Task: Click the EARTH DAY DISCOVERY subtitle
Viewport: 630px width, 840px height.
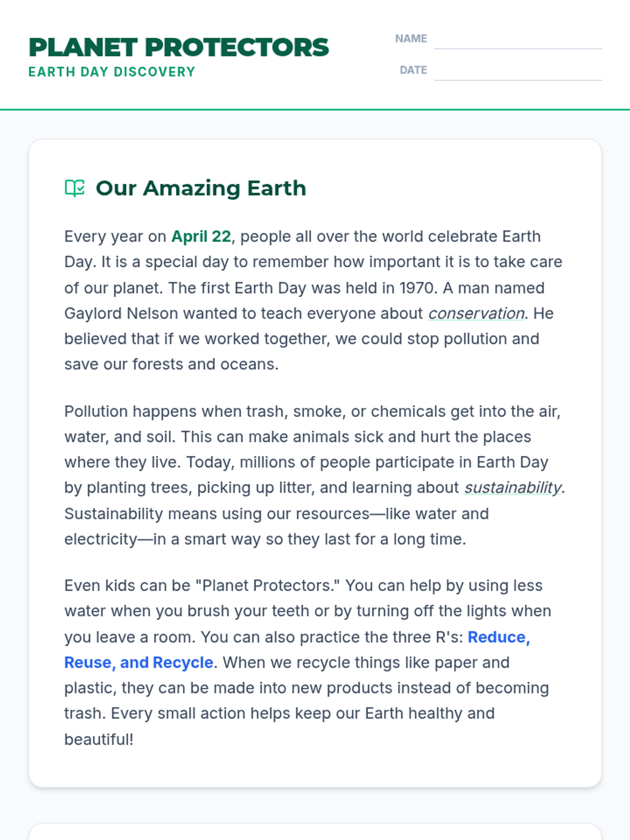Action: (111, 72)
